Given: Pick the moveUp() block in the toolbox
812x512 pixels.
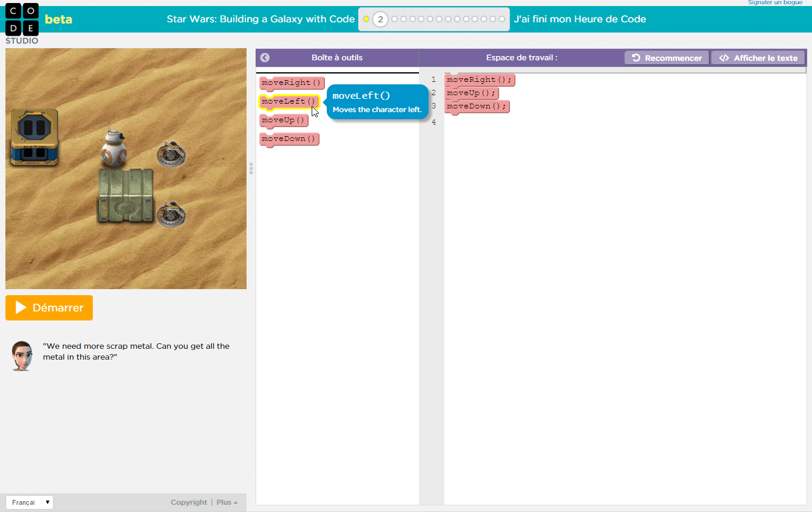Looking at the screenshot, I should tap(284, 120).
